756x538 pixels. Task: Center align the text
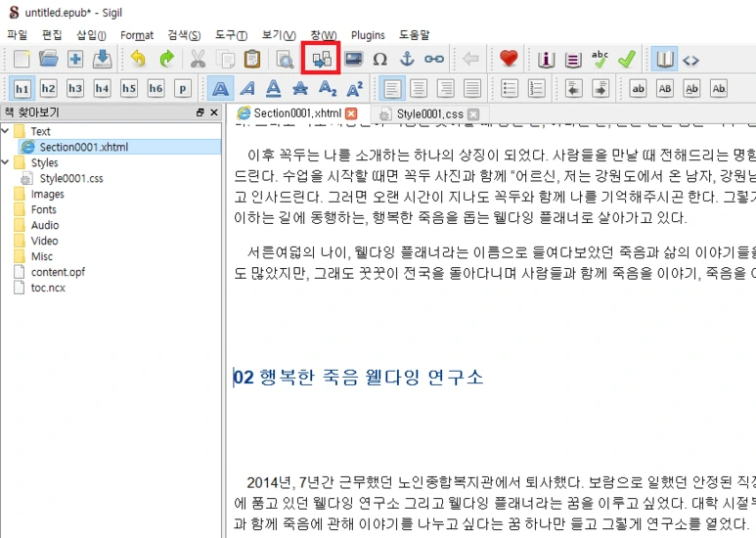point(419,88)
